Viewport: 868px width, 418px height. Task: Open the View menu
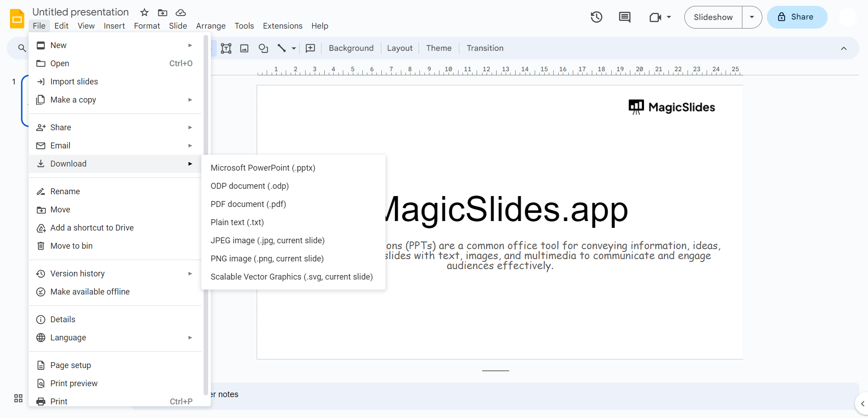click(x=86, y=26)
